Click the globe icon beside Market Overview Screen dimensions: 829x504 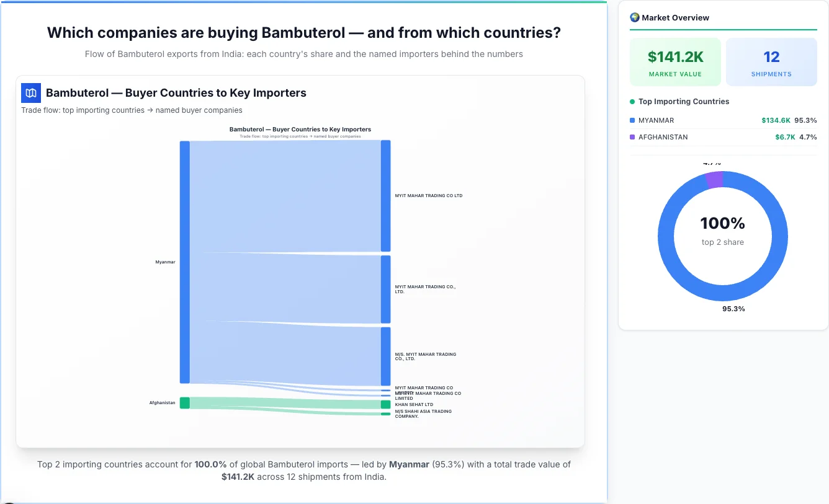tap(634, 17)
